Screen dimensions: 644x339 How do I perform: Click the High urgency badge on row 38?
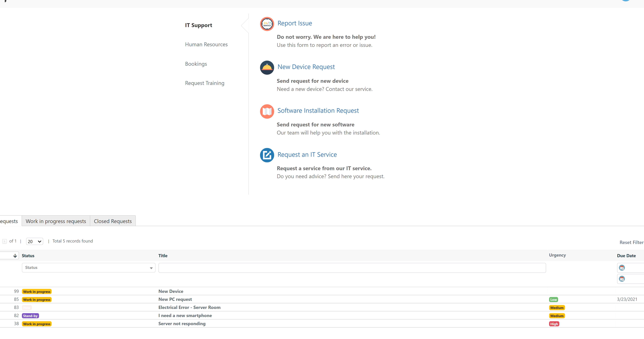tap(554, 324)
